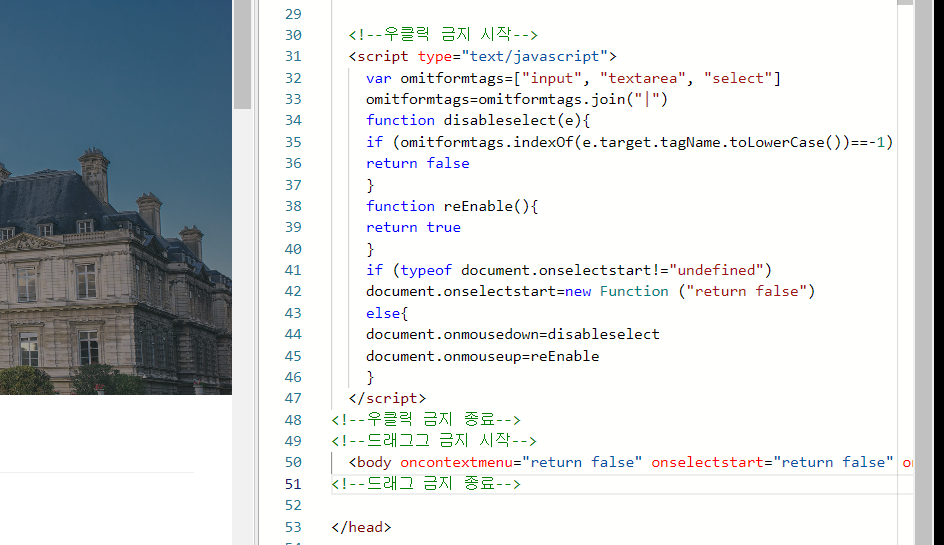The height and width of the screenshot is (545, 944).
Task: Click 'document.onmousedown=disableselect' line
Action: point(513,334)
